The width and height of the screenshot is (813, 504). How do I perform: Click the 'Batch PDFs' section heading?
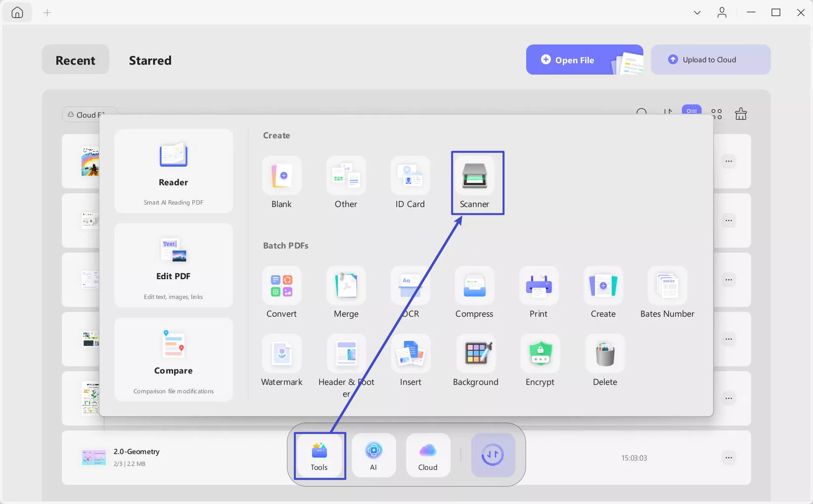286,246
